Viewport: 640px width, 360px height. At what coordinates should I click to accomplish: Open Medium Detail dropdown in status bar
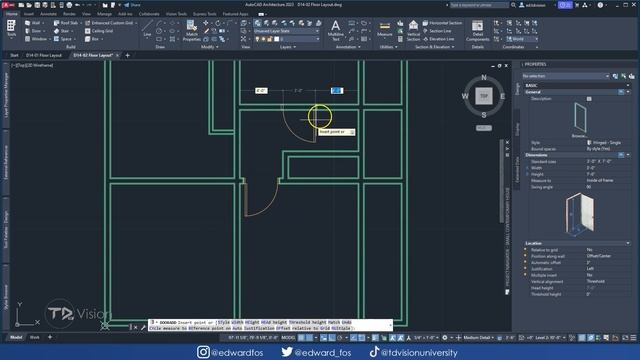(478, 338)
